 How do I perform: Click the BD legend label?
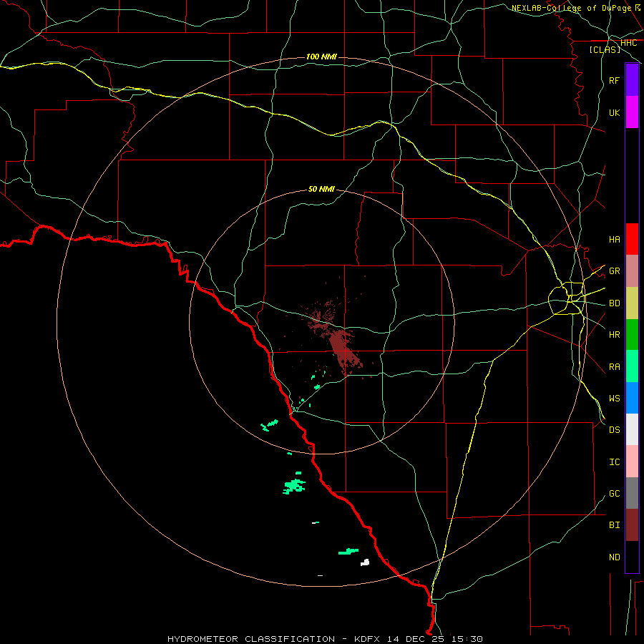click(x=614, y=303)
